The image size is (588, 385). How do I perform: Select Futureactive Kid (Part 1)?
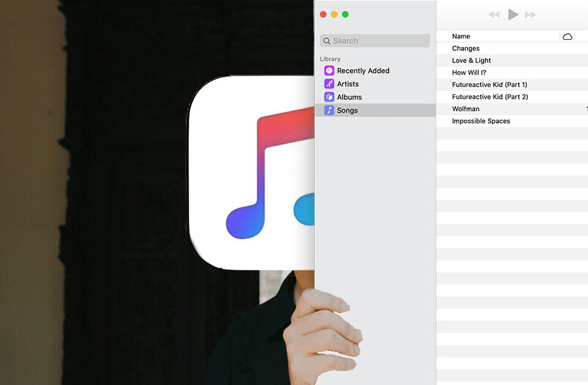489,85
